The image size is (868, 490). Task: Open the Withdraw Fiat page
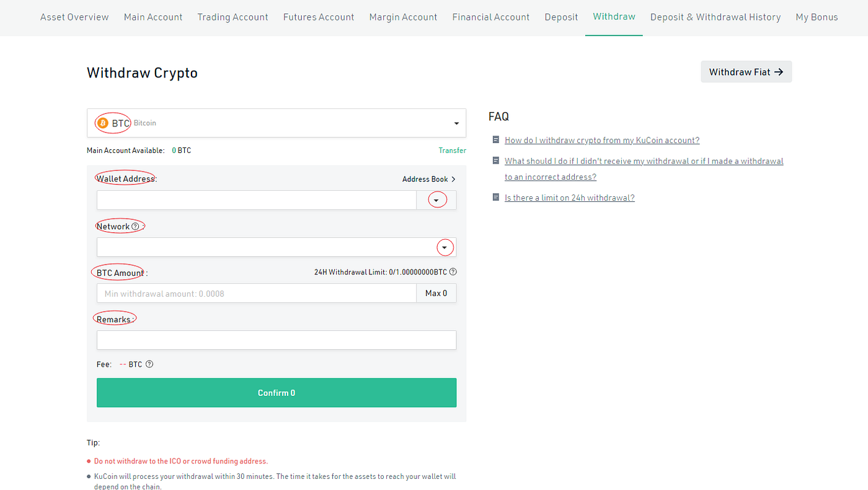pos(746,71)
